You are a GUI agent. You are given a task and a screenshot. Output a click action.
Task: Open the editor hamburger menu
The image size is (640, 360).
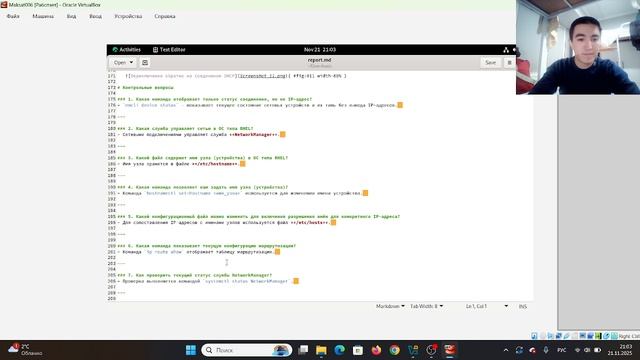tap(509, 62)
